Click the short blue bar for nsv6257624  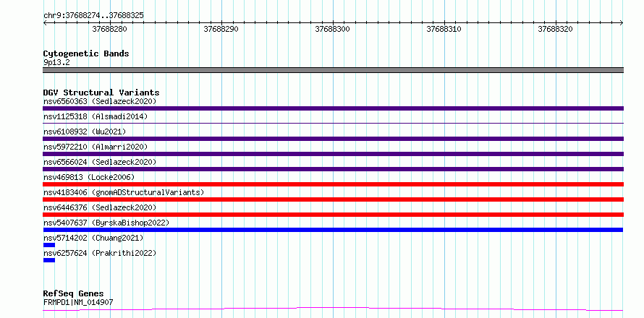(x=49, y=260)
